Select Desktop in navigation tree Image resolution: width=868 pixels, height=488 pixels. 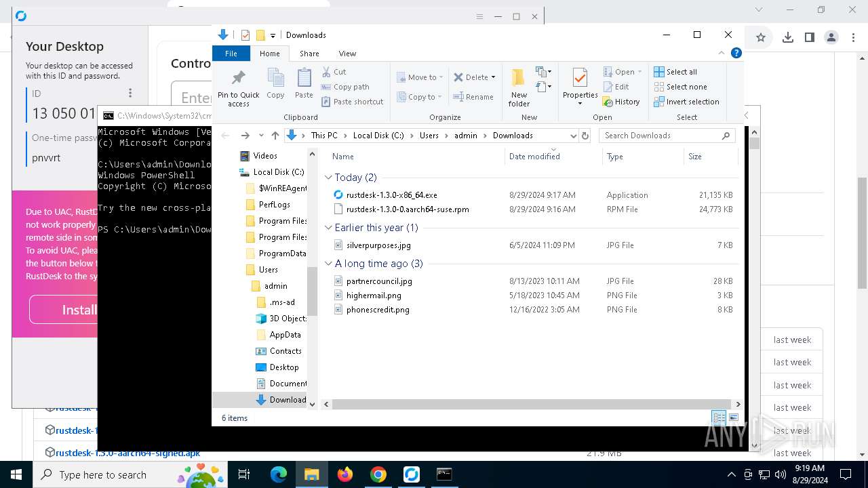(283, 367)
